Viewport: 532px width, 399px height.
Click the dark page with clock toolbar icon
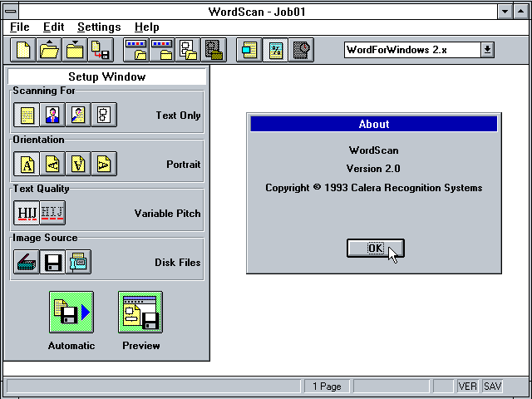pos(301,50)
